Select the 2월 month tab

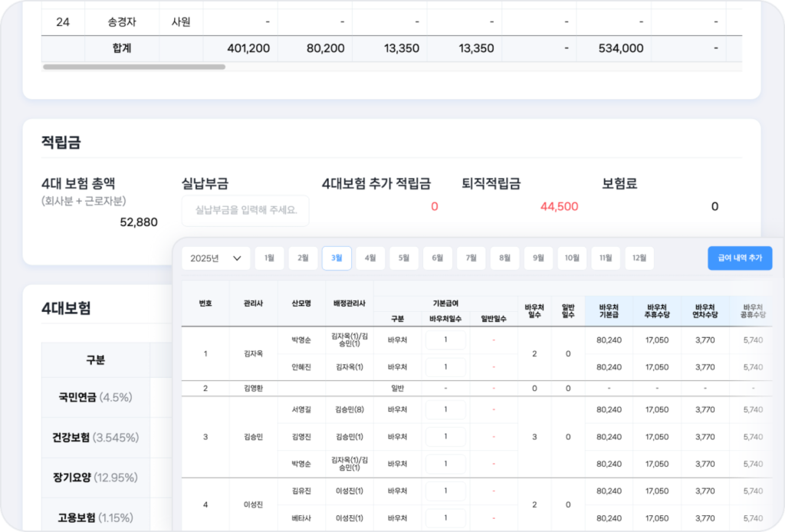tap(303, 258)
